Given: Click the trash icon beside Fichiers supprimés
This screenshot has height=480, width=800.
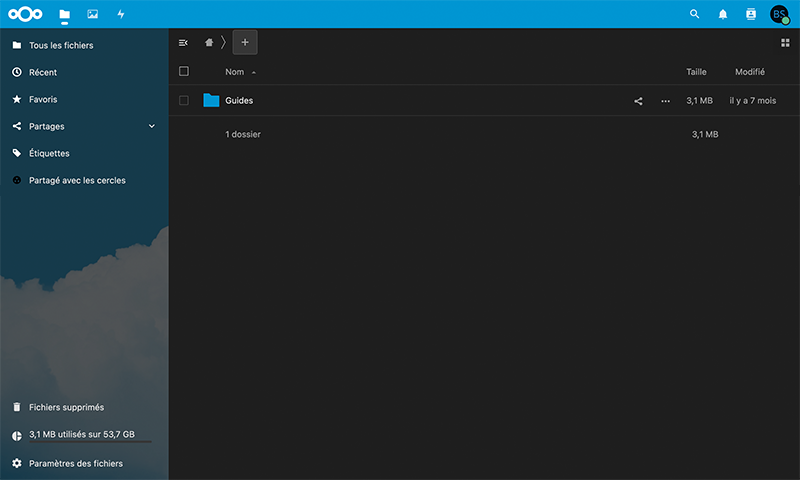Looking at the screenshot, I should point(17,407).
